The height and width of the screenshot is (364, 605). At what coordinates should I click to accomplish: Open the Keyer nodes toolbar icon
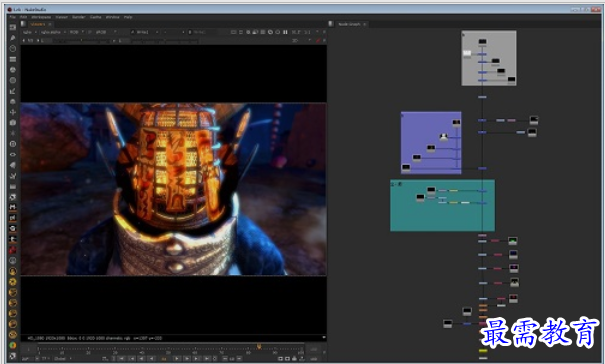coord(13,91)
